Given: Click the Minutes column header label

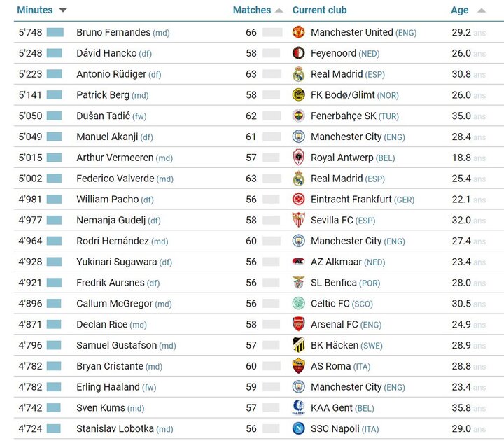Looking at the screenshot, I should pyautogui.click(x=34, y=10).
